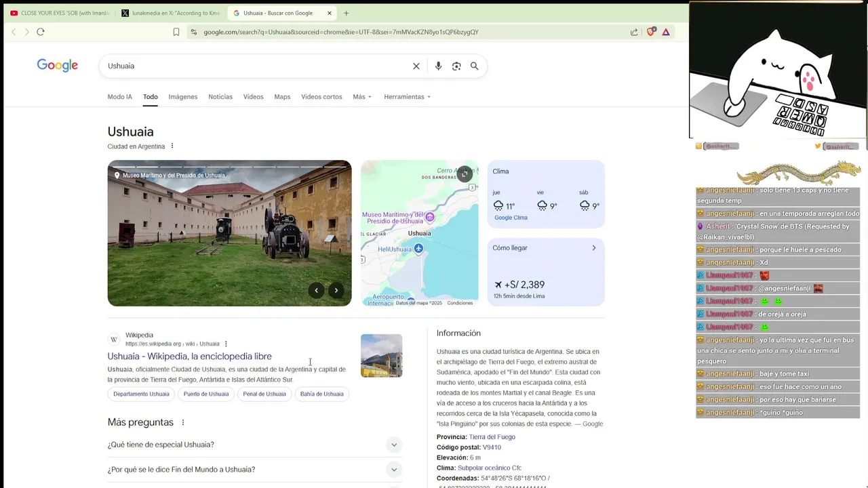Go forward with the browser forward arrow
The height and width of the screenshot is (488, 868).
[27, 32]
